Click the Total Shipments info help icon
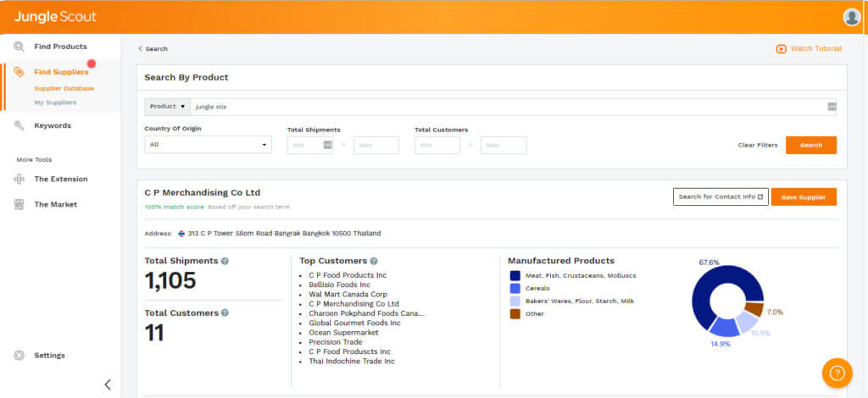Screen dimensions: 868x398 click(x=225, y=261)
